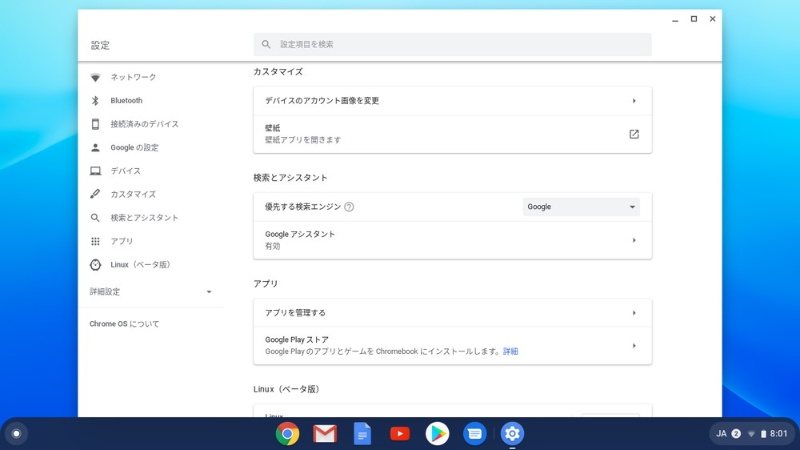Select ネットワーク in the settings sidebar
The width and height of the screenshot is (800, 450).
tap(133, 77)
